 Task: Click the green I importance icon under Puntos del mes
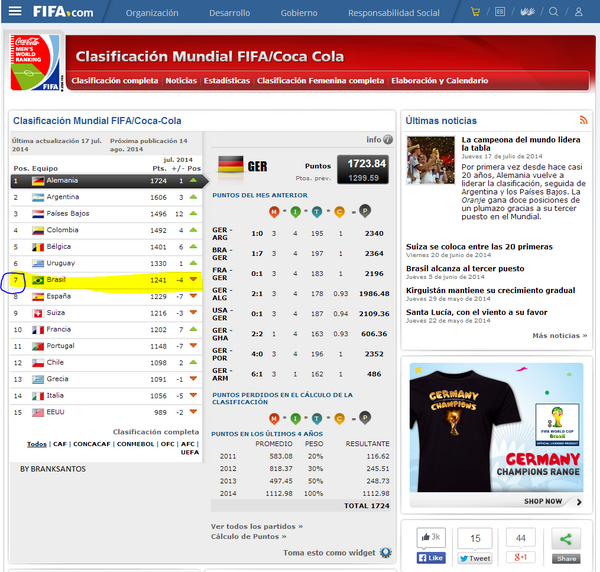(295, 211)
